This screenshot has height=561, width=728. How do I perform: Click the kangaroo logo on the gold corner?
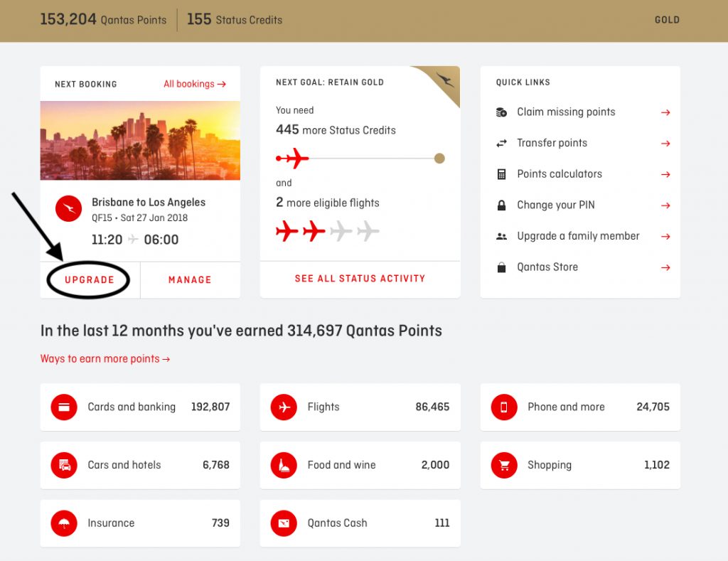pyautogui.click(x=444, y=80)
